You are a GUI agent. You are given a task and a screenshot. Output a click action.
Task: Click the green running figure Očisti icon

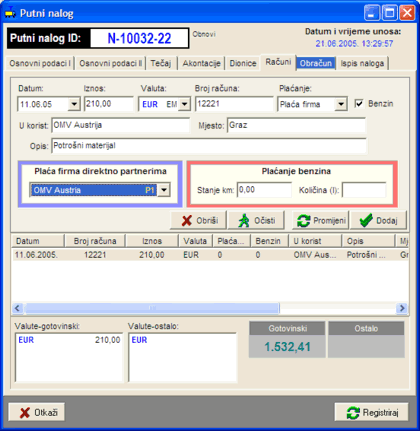tap(244, 220)
